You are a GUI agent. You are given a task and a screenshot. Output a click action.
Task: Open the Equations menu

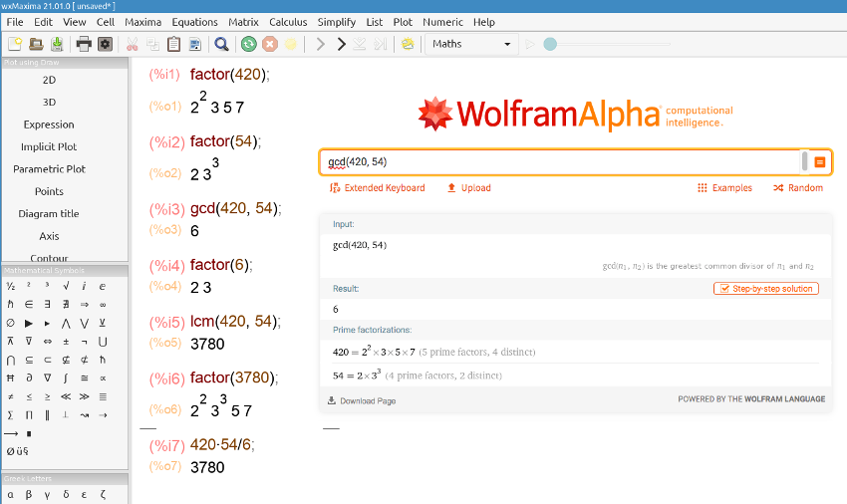(x=195, y=22)
